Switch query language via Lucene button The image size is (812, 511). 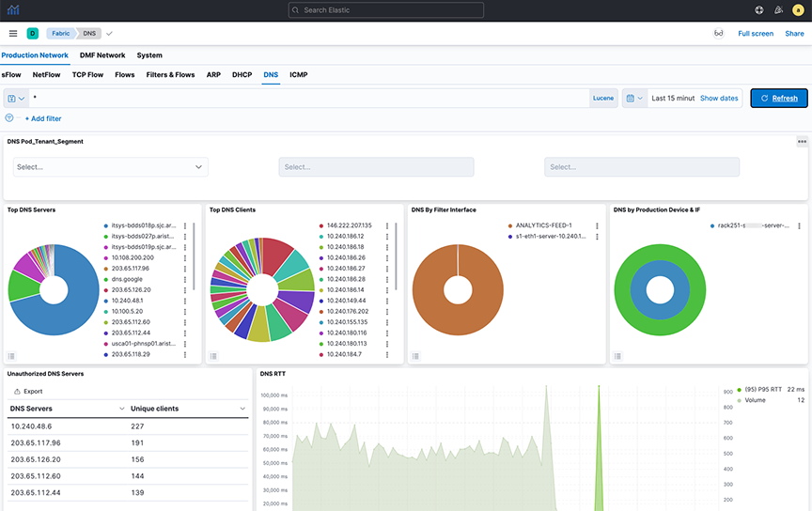pos(603,99)
